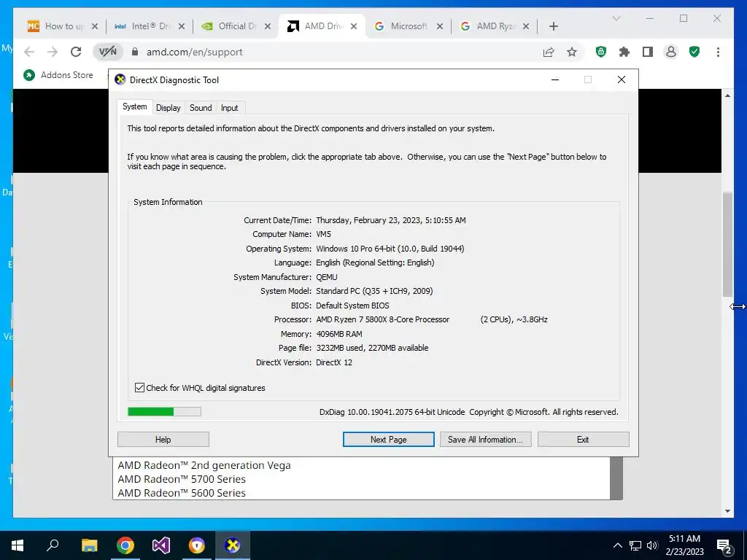Click the VPN badge in address bar
Screen dimensions: 747x560
click(x=108, y=52)
